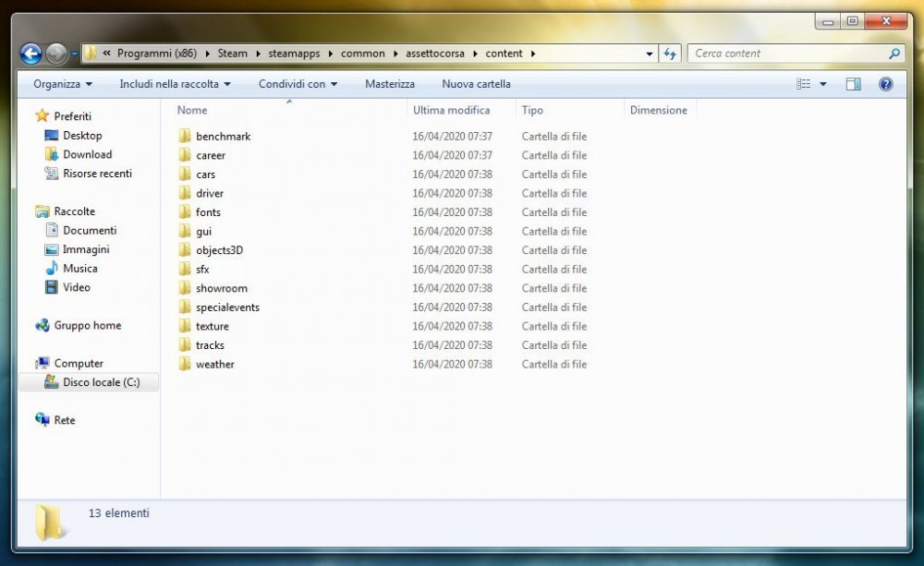Image resolution: width=924 pixels, height=566 pixels.
Task: Click the refresh button beside address bar
Action: coord(669,54)
